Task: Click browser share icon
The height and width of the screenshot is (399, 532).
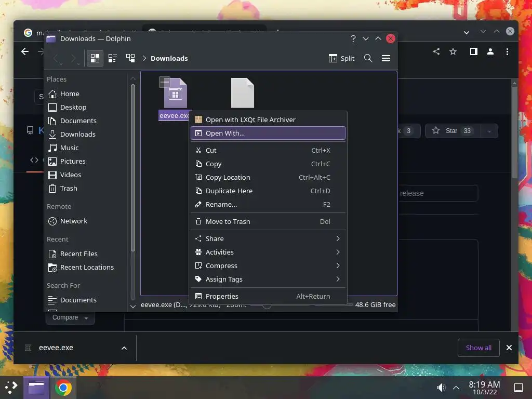Action: coord(436,51)
